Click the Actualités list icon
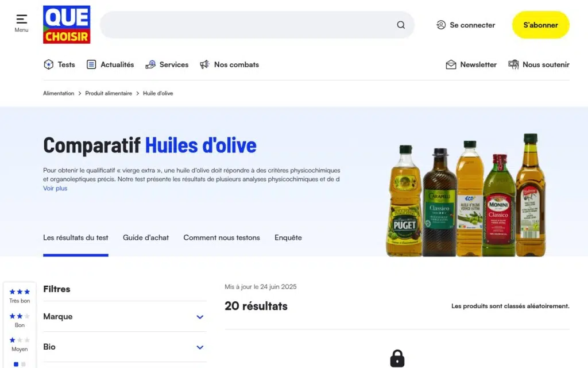 click(x=91, y=64)
